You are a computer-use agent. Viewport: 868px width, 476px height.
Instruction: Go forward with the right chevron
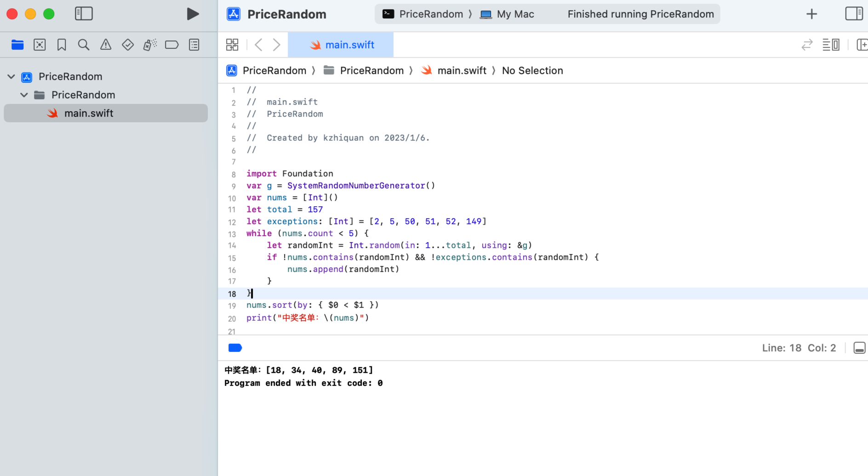(x=276, y=45)
